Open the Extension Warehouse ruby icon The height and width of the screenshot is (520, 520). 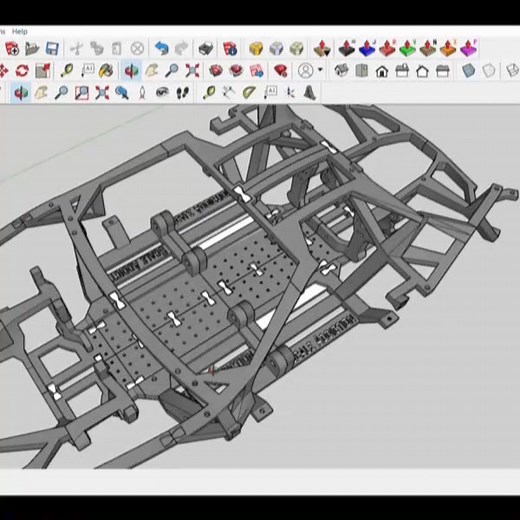point(281,71)
